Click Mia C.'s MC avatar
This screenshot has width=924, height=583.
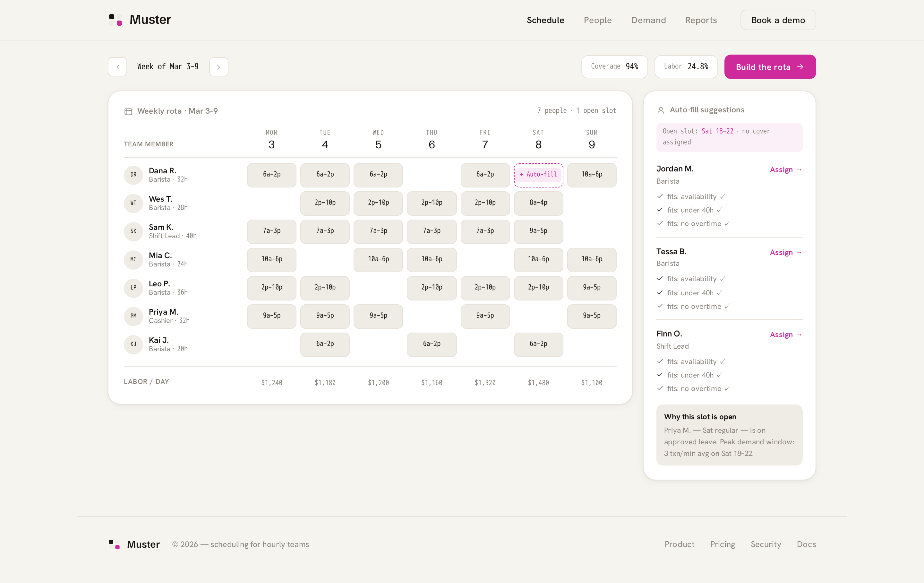(x=133, y=259)
